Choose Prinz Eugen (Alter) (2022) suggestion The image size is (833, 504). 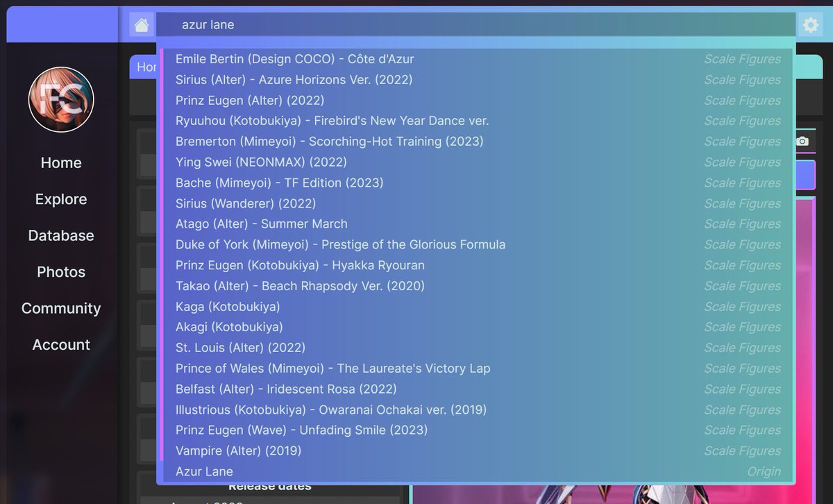tap(478, 100)
